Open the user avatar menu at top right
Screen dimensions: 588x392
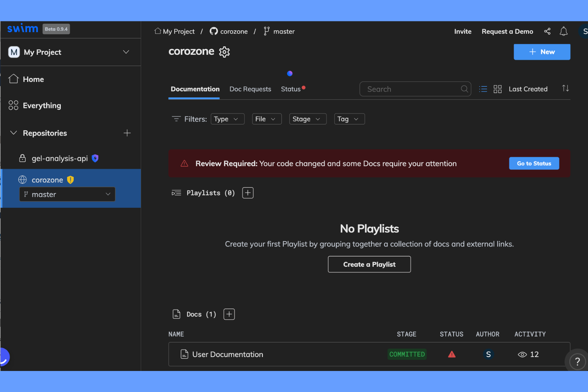[584, 31]
